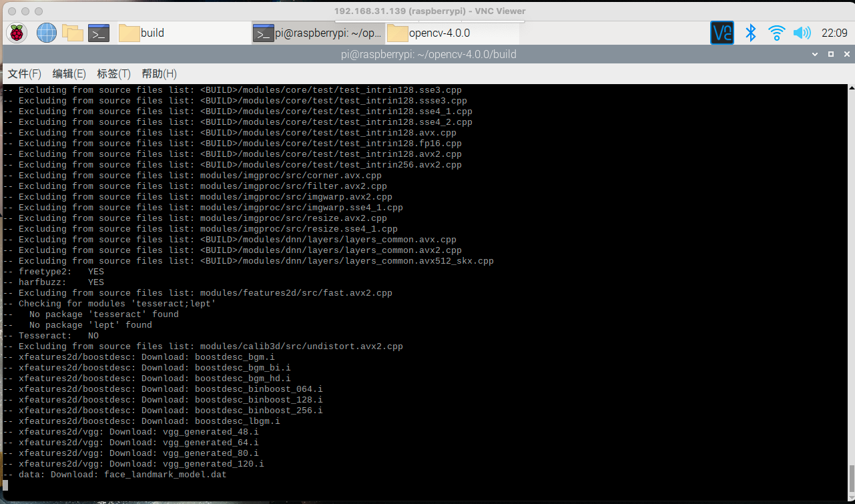Click the 'test_intrin128.ssse3.cpp' line
The image size is (855, 504).
click(x=235, y=101)
